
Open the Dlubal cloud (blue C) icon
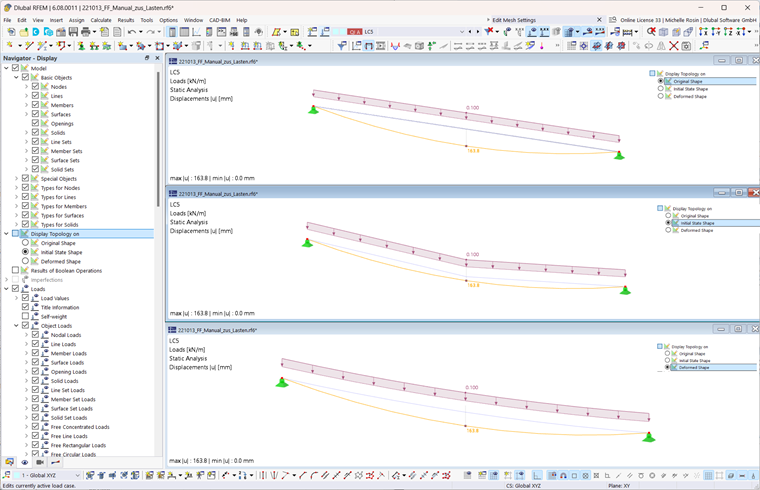coord(35,32)
